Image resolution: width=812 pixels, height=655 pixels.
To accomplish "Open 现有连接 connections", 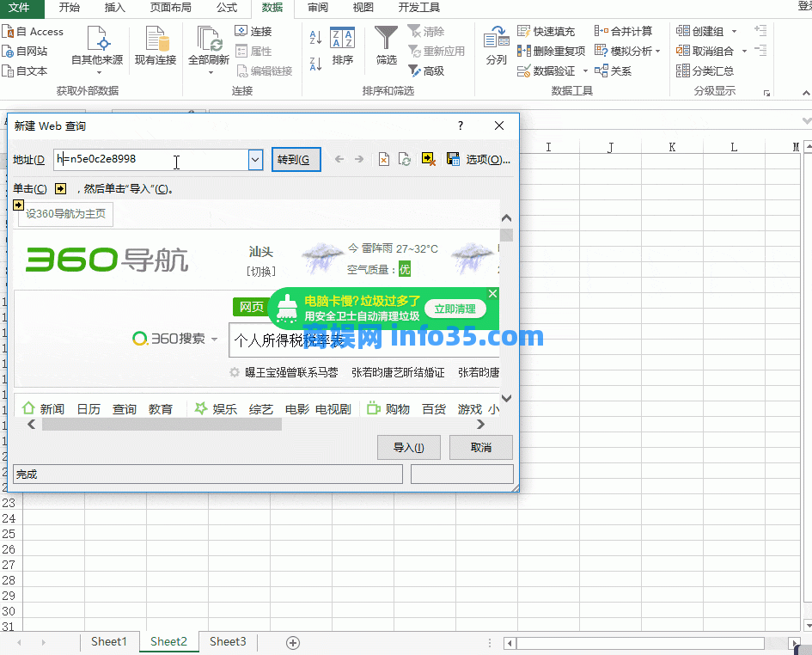I will pyautogui.click(x=156, y=46).
